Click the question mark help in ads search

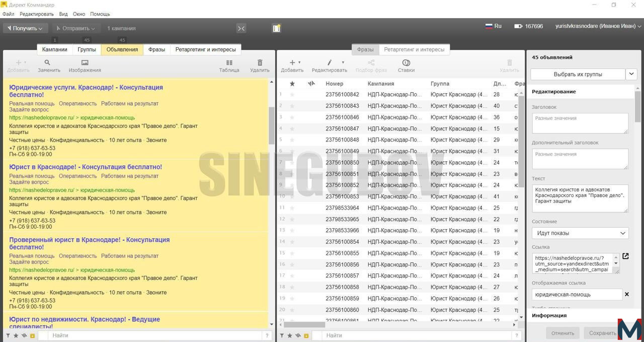(x=268, y=335)
